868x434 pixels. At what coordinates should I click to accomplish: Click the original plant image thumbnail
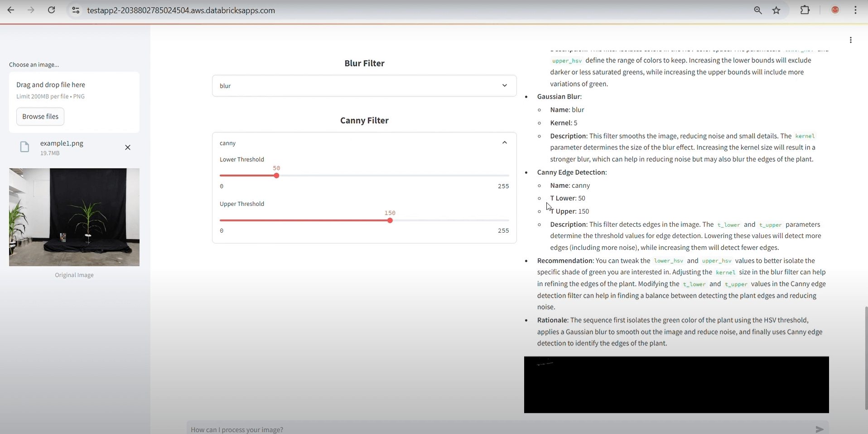click(74, 217)
